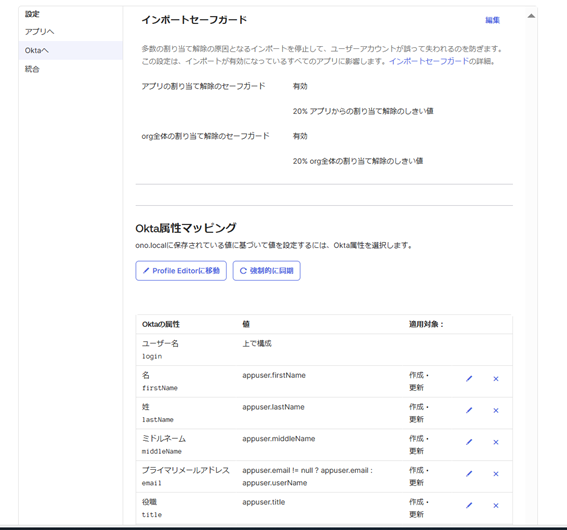567x530 pixels.
Task: Click the 設定 sidebar heading
Action: click(x=32, y=14)
